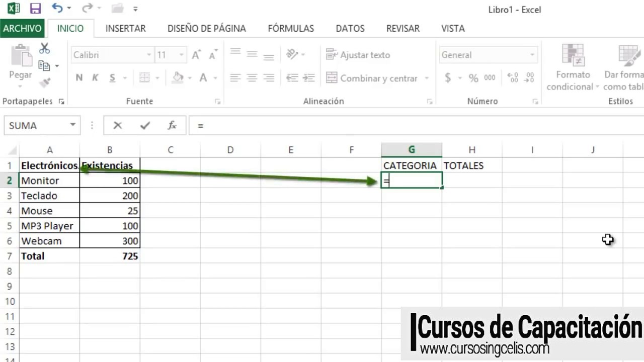Viewport: 644px width, 362px height.
Task: Click Combinar y centrar button
Action: pos(372,78)
